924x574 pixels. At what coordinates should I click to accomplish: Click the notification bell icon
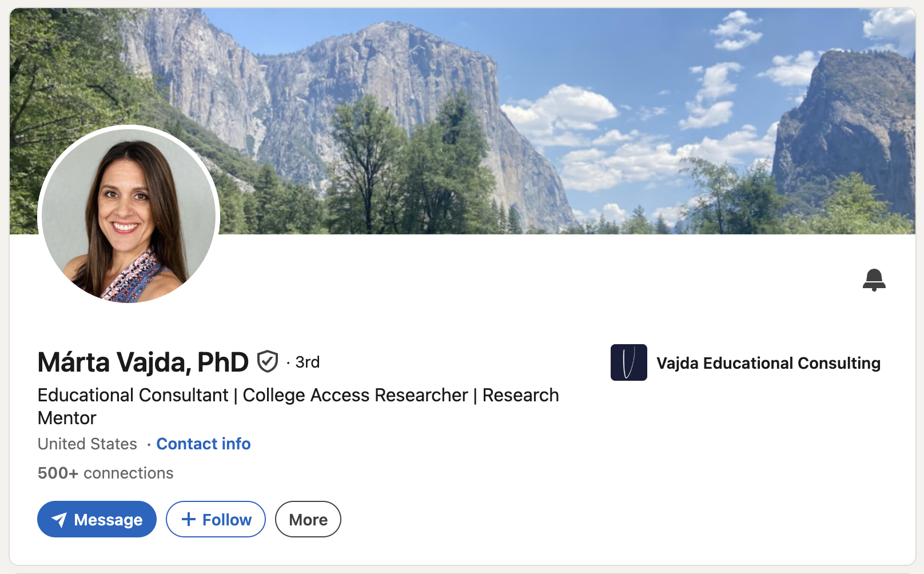pyautogui.click(x=874, y=280)
